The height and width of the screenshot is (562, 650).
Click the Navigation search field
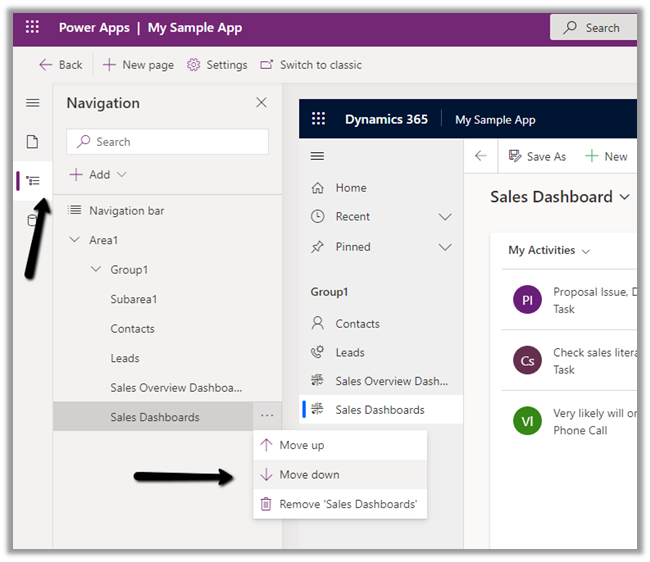point(168,142)
